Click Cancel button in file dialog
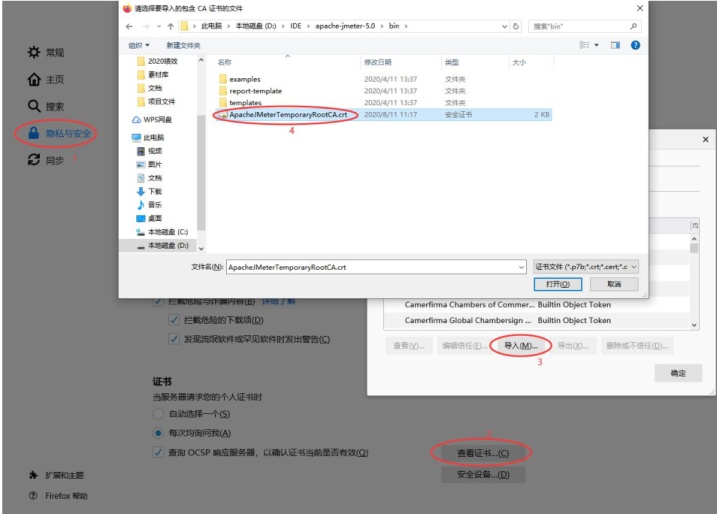Screen dimensions: 720x517 [x=614, y=284]
